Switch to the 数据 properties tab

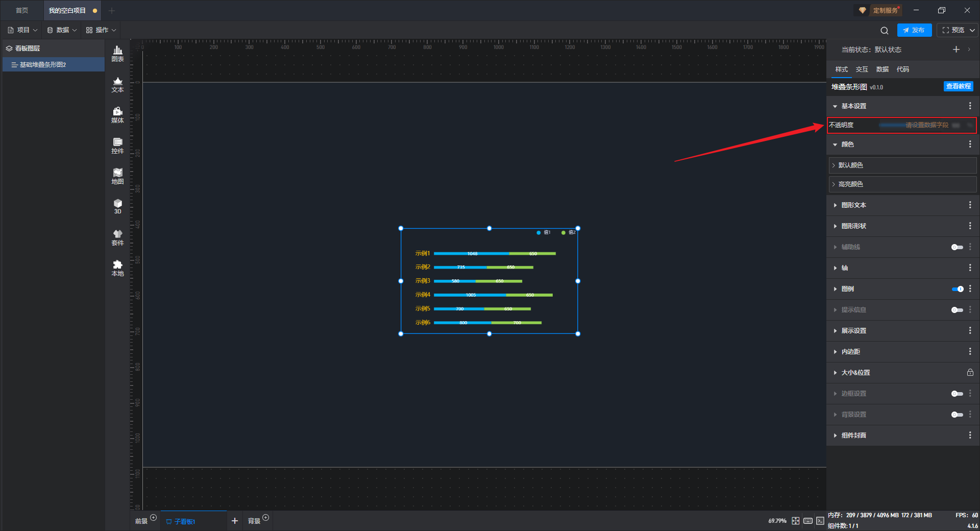pos(883,69)
